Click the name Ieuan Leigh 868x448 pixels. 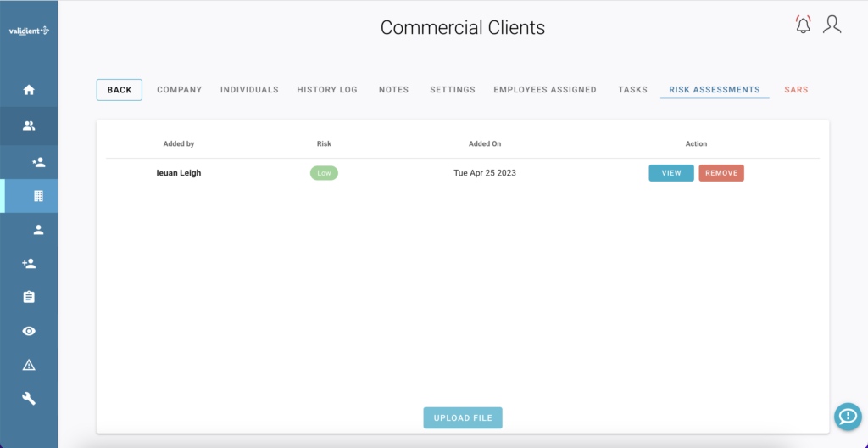[179, 173]
